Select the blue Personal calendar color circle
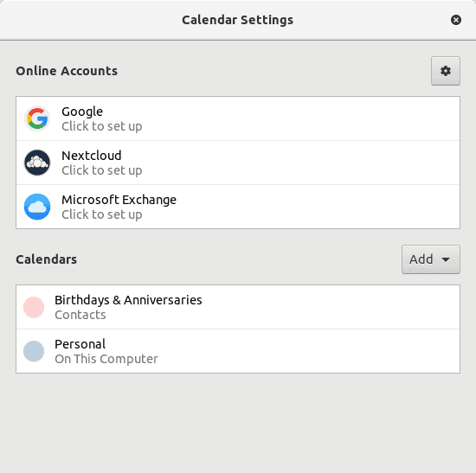The width and height of the screenshot is (476, 473). pyautogui.click(x=34, y=351)
